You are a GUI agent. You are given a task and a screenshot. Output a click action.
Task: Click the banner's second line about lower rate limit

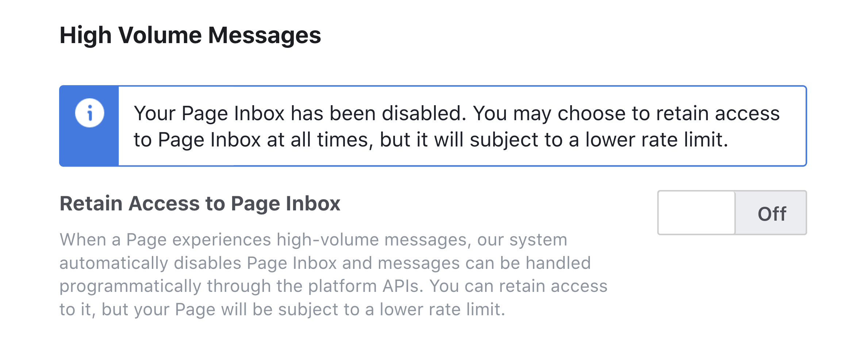pos(431,140)
